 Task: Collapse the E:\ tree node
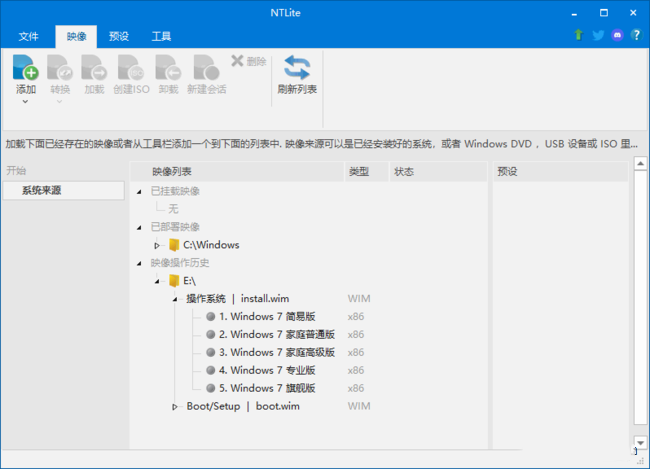pyautogui.click(x=157, y=281)
